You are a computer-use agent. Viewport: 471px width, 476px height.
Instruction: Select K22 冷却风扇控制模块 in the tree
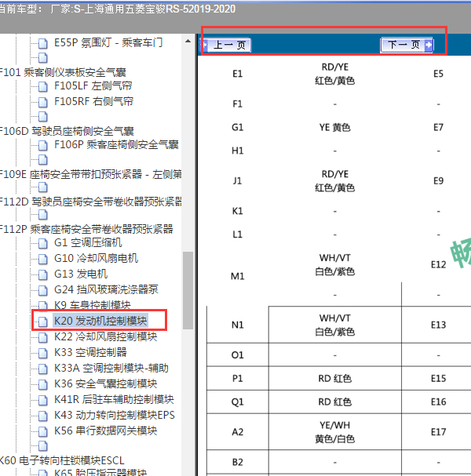[x=105, y=336]
